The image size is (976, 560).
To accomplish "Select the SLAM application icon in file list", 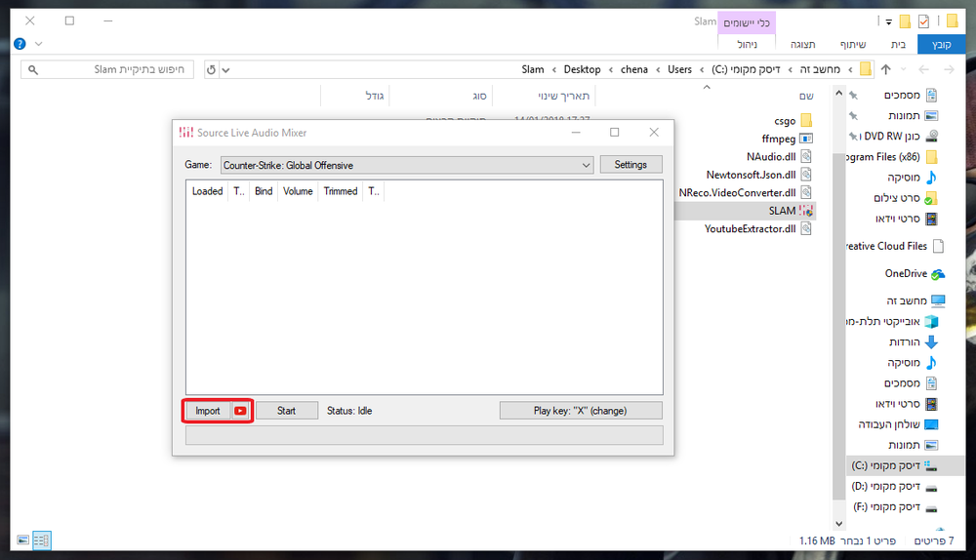I will (806, 211).
